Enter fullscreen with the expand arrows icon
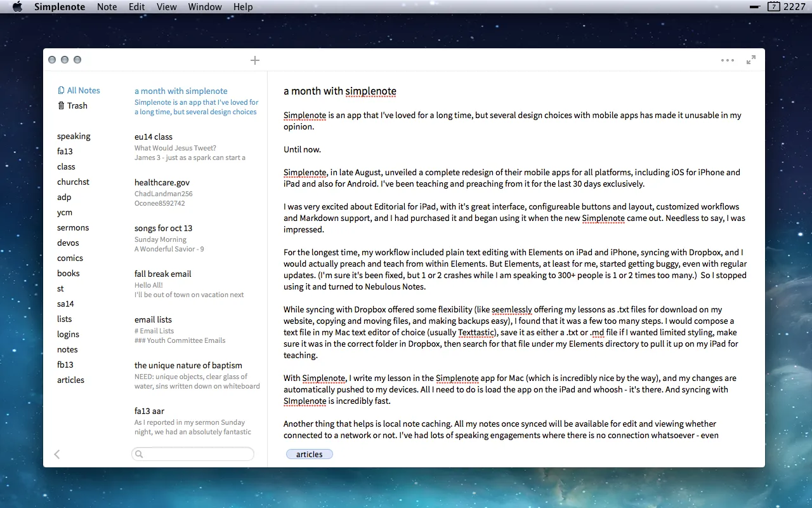Screen dimensions: 812x508 [x=751, y=60]
